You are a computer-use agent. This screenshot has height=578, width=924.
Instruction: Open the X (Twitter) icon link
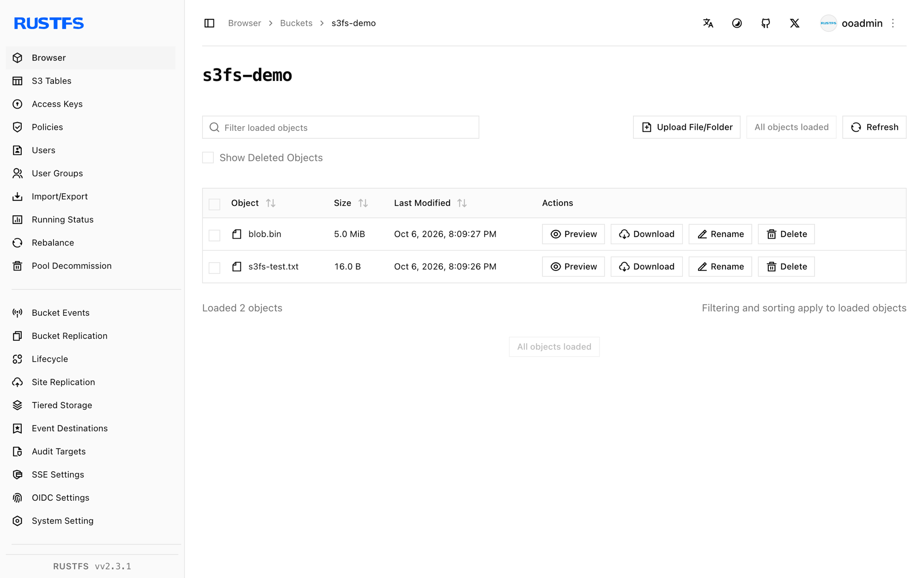tap(795, 23)
